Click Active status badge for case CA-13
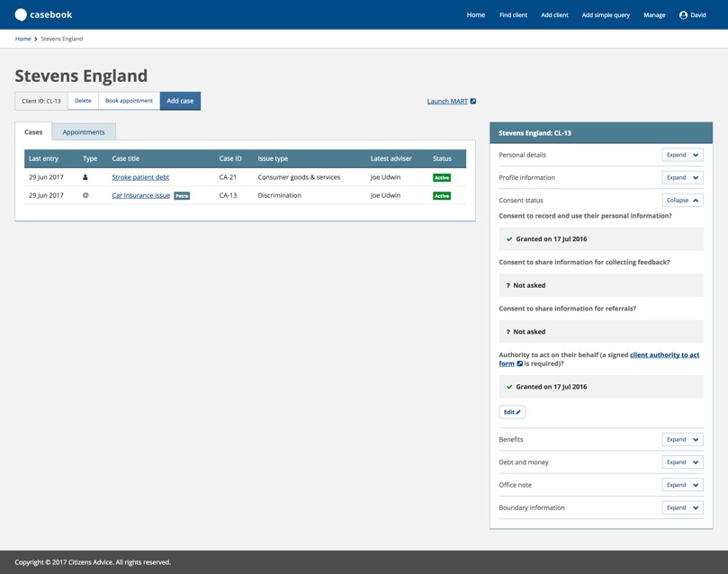 click(x=442, y=196)
